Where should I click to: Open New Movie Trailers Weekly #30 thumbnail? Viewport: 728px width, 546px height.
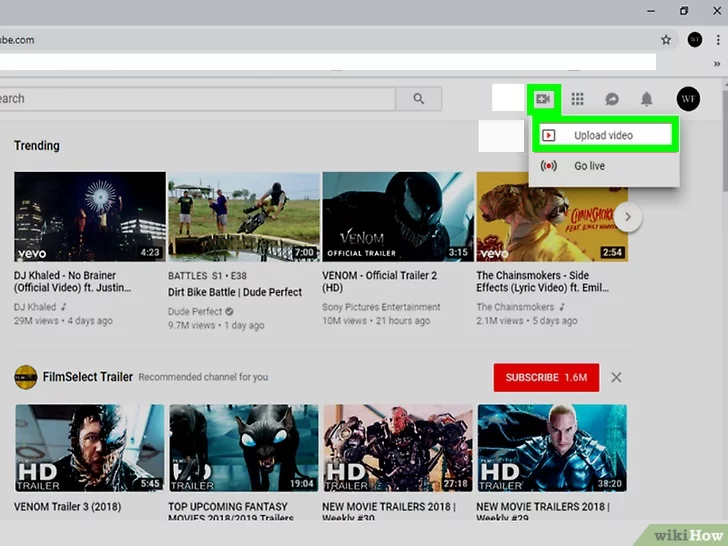coord(398,448)
